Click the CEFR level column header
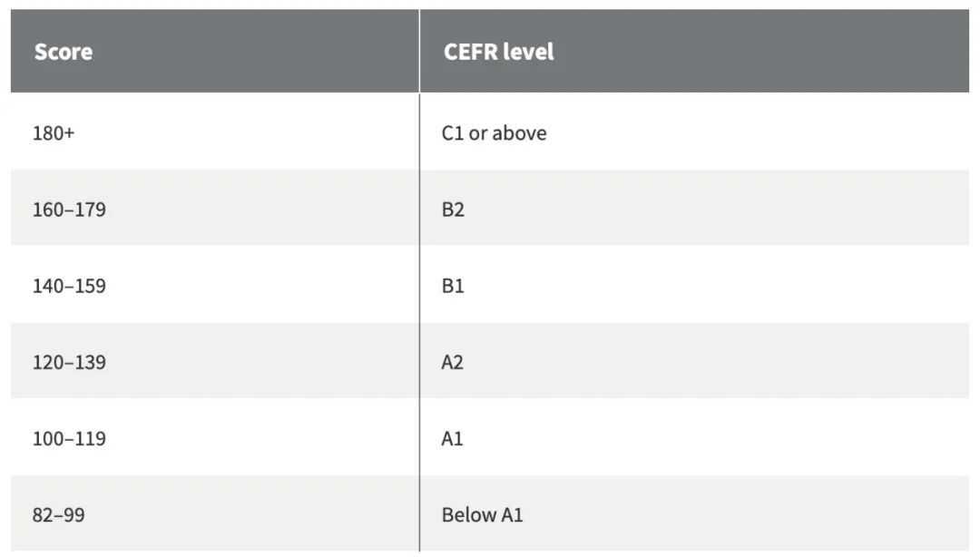This screenshot has height=557, width=980. 694,52
